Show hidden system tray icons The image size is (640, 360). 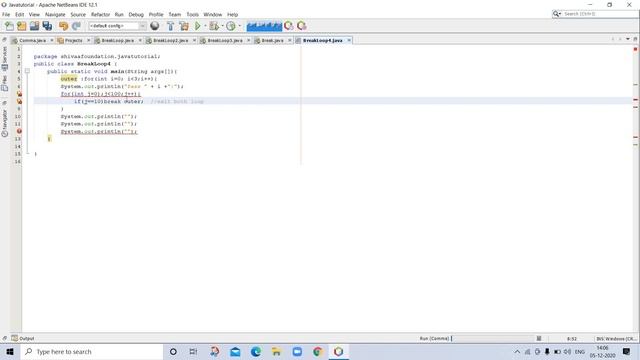(x=517, y=351)
